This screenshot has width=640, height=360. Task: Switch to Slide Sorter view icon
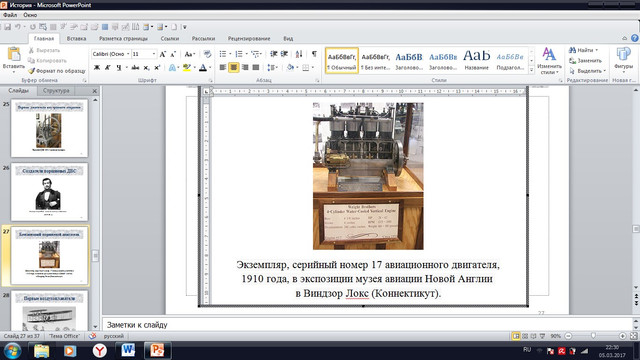tap(525, 336)
